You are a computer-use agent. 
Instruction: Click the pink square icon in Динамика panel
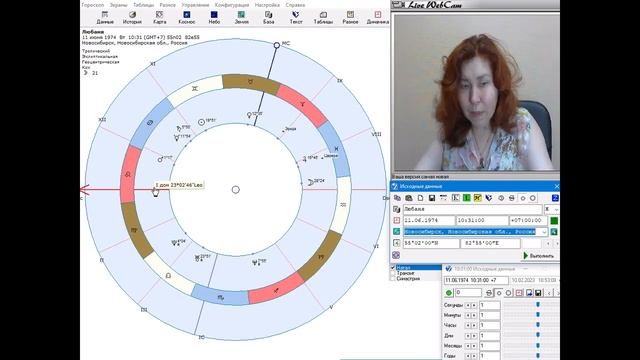[x=519, y=293]
